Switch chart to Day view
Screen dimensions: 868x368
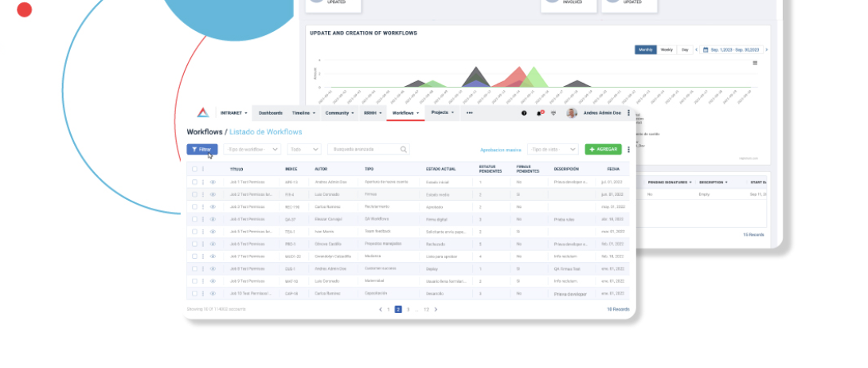click(685, 50)
